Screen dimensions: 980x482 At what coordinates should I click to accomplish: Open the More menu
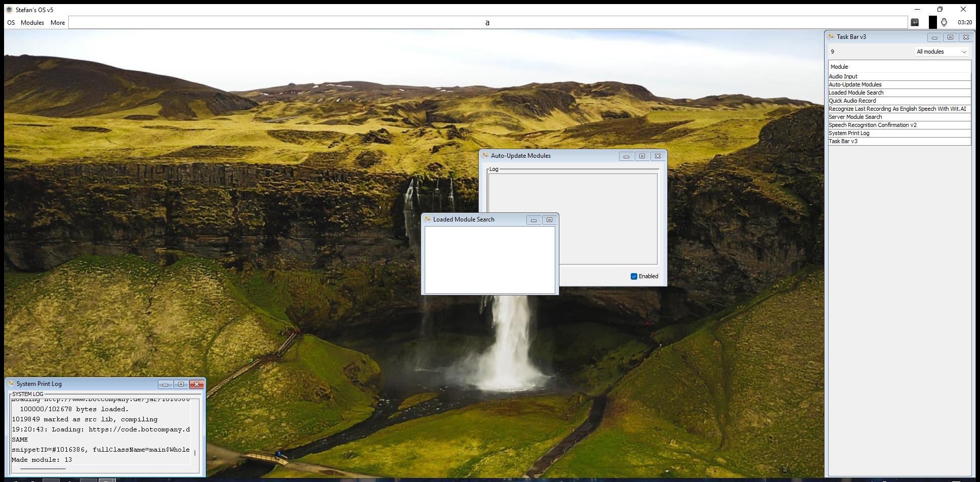pos(58,23)
